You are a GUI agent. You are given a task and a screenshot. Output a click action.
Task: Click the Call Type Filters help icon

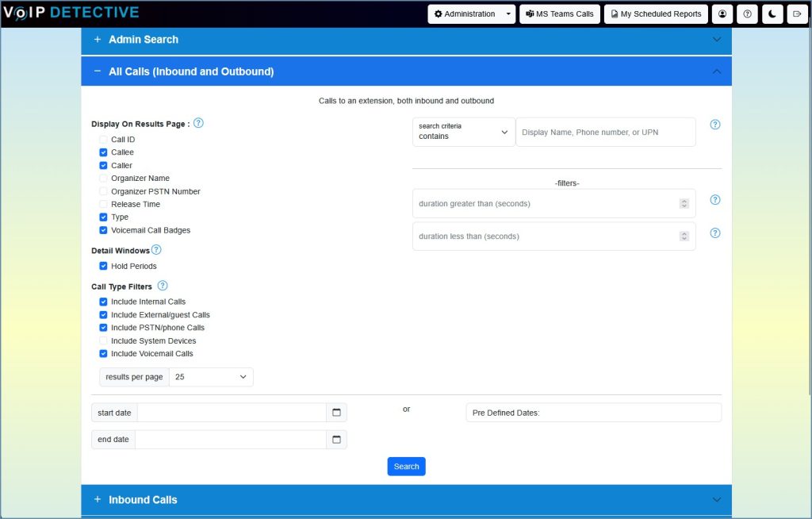pyautogui.click(x=163, y=286)
